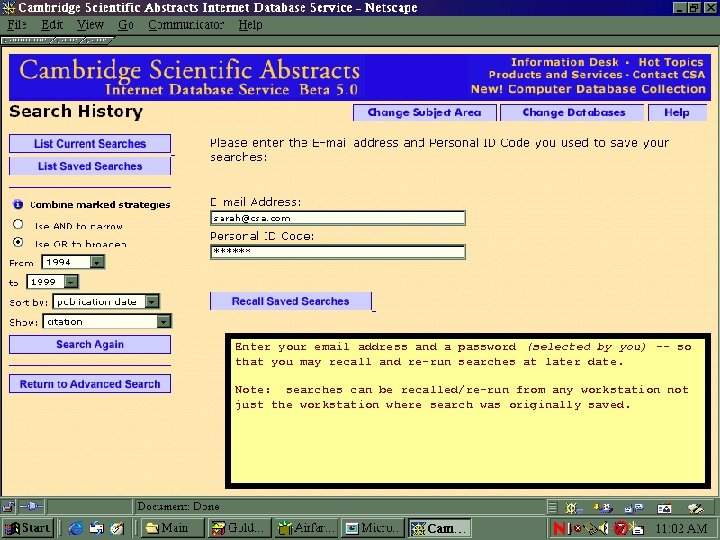
Task: Click the Document: Done status text
Action: pyautogui.click(x=179, y=506)
